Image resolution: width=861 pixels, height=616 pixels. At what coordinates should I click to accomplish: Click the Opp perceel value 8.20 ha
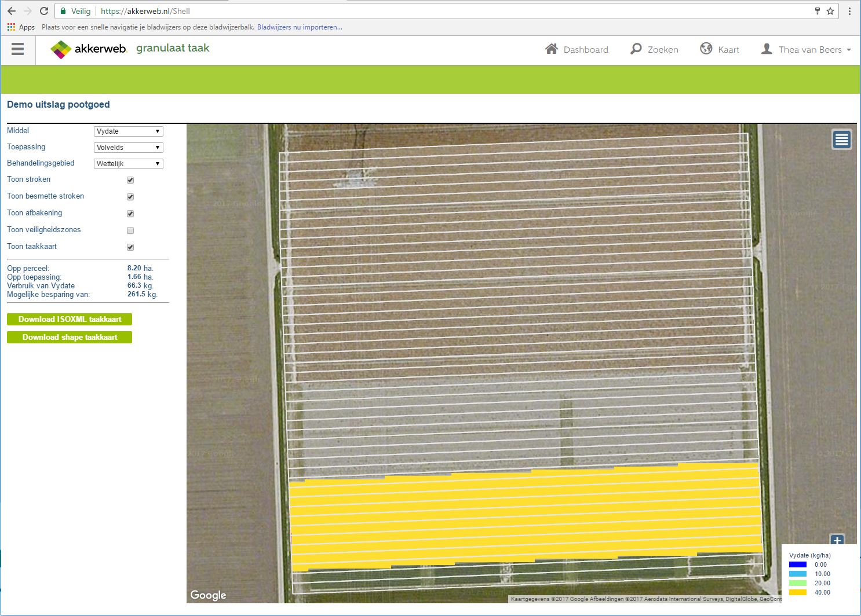click(x=140, y=268)
